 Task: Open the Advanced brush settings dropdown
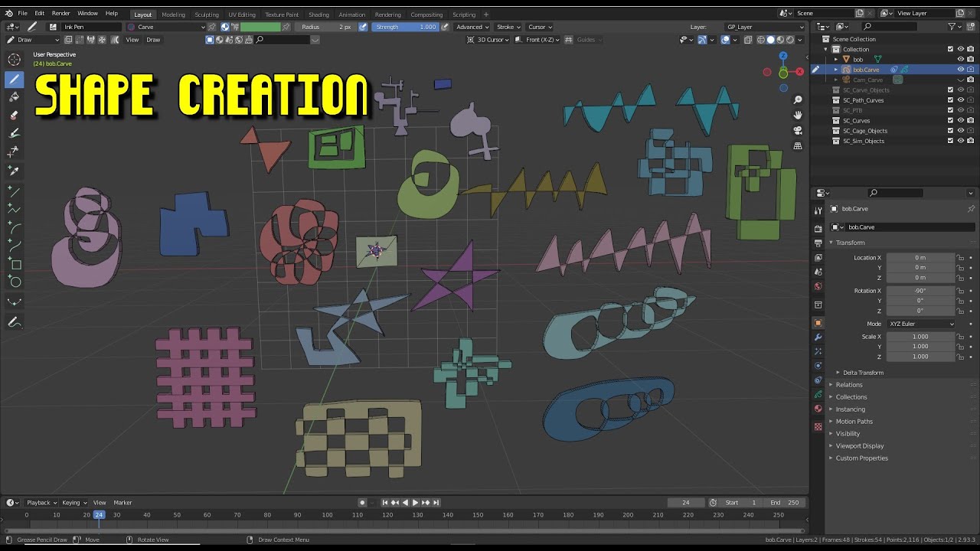[472, 27]
